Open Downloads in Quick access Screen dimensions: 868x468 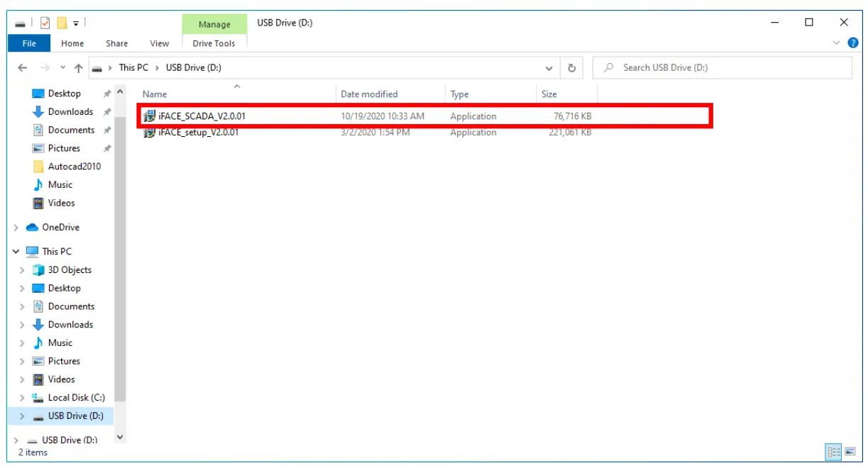tap(70, 112)
